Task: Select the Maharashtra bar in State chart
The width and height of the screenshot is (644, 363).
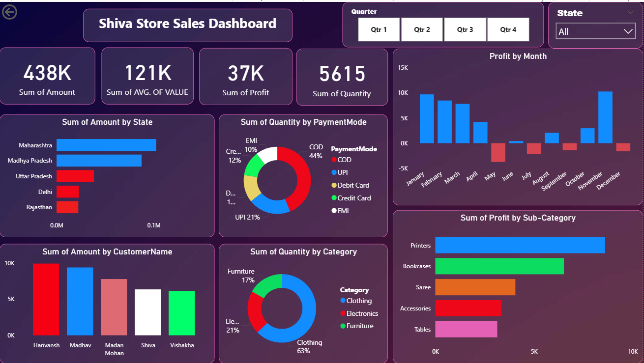Action: pyautogui.click(x=106, y=144)
